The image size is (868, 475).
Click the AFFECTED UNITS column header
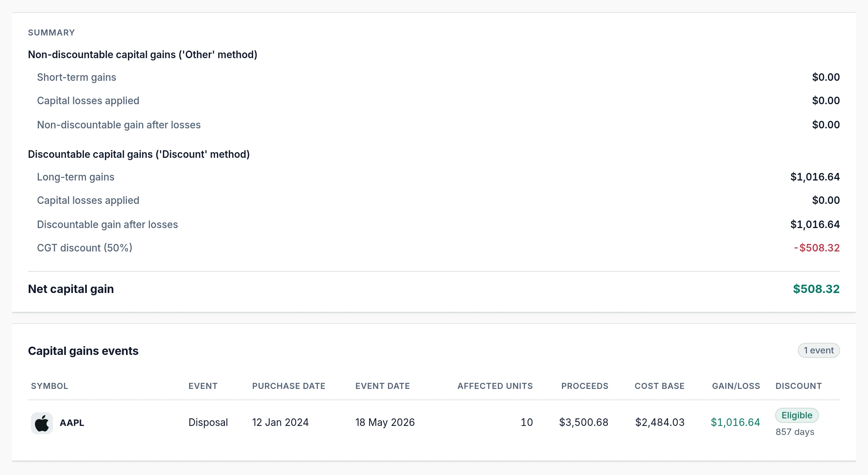495,386
